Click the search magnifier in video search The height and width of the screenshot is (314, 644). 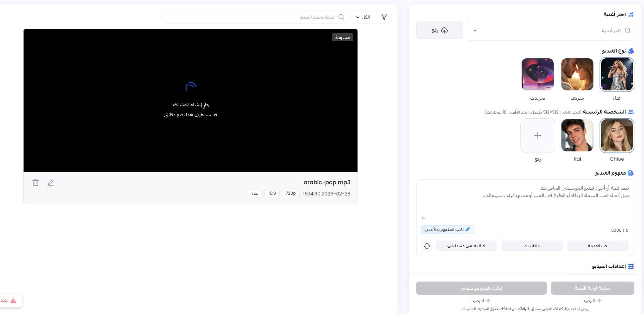[341, 17]
